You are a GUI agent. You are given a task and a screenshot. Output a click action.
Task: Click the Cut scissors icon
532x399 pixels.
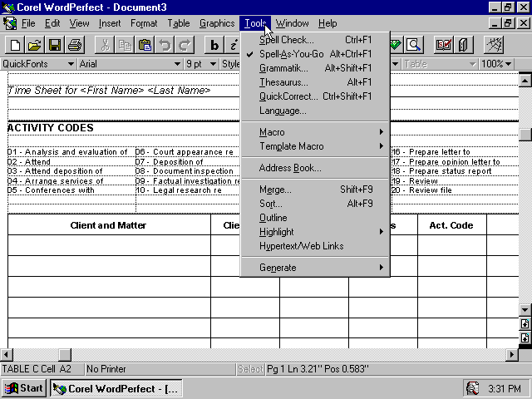[105, 45]
